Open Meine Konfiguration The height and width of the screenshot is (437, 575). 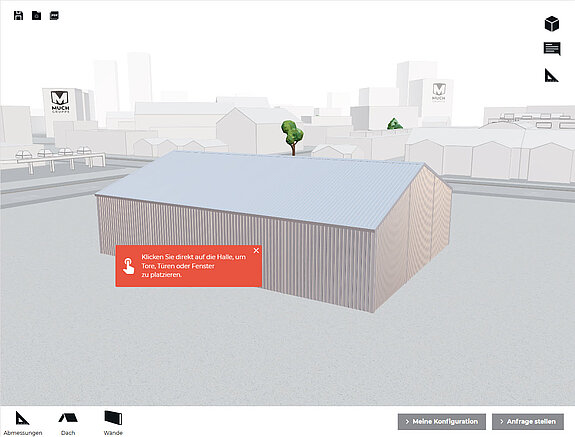click(x=442, y=422)
